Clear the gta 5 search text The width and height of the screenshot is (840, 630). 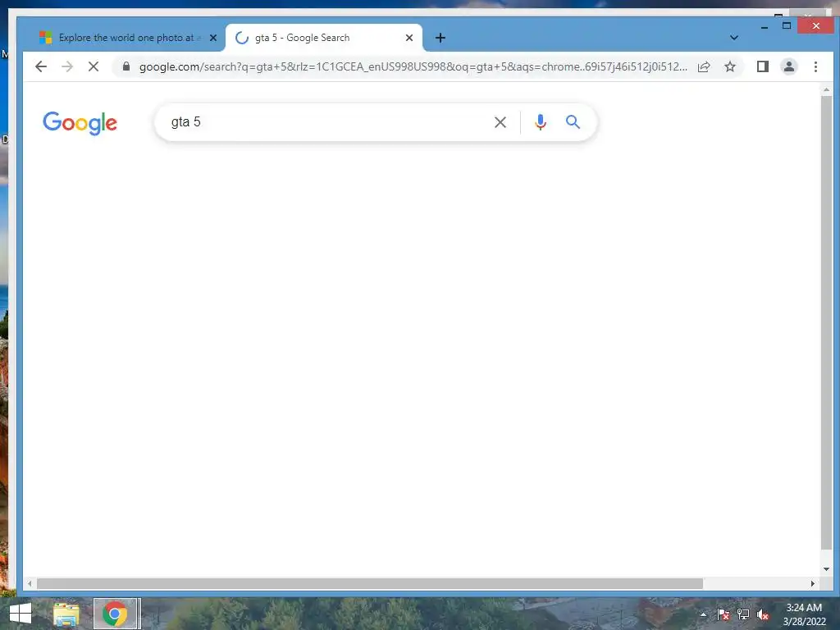(x=500, y=122)
